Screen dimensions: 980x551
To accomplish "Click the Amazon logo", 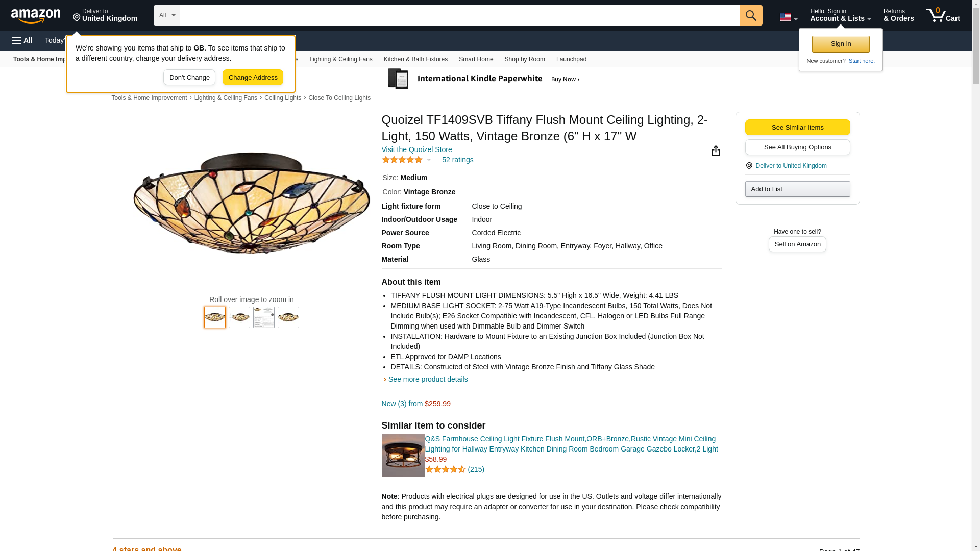I will click(36, 16).
